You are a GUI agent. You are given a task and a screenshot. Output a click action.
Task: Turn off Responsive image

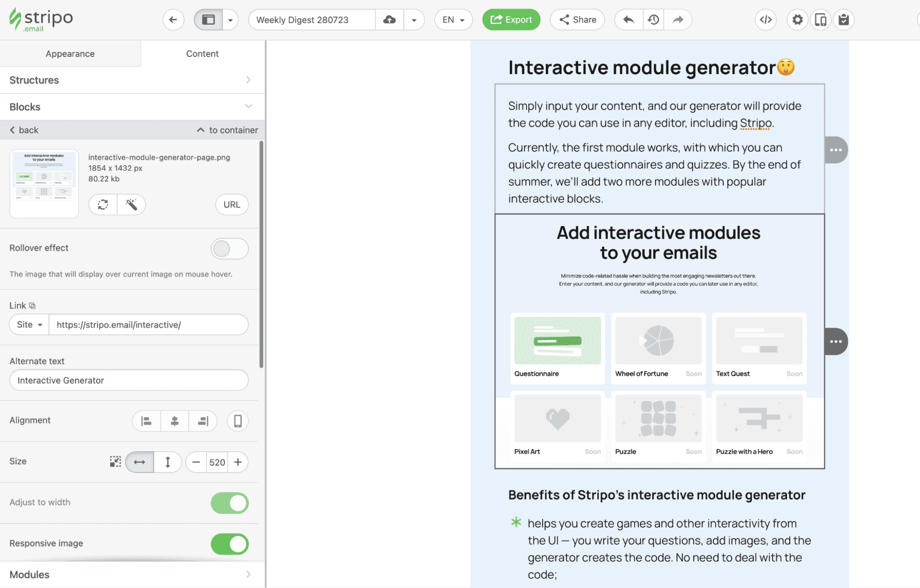(x=229, y=543)
